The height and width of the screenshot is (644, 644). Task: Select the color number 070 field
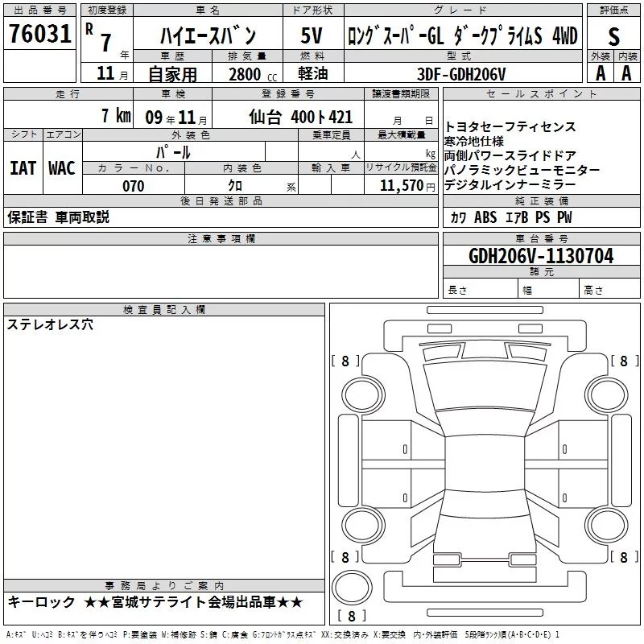[133, 186]
